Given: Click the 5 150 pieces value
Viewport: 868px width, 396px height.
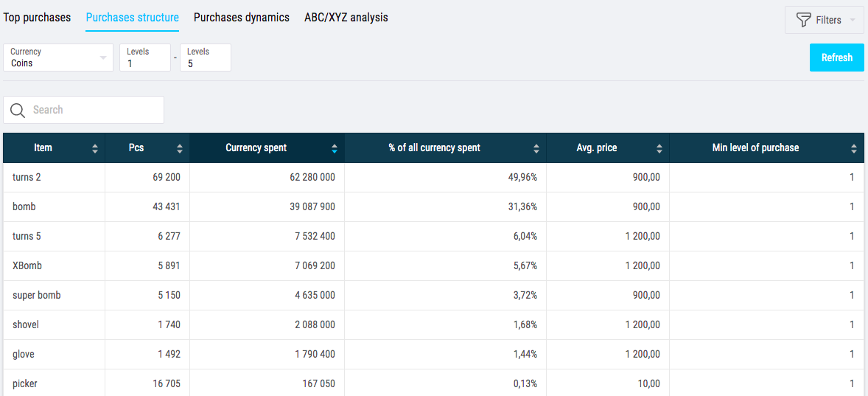Looking at the screenshot, I should 168,295.
